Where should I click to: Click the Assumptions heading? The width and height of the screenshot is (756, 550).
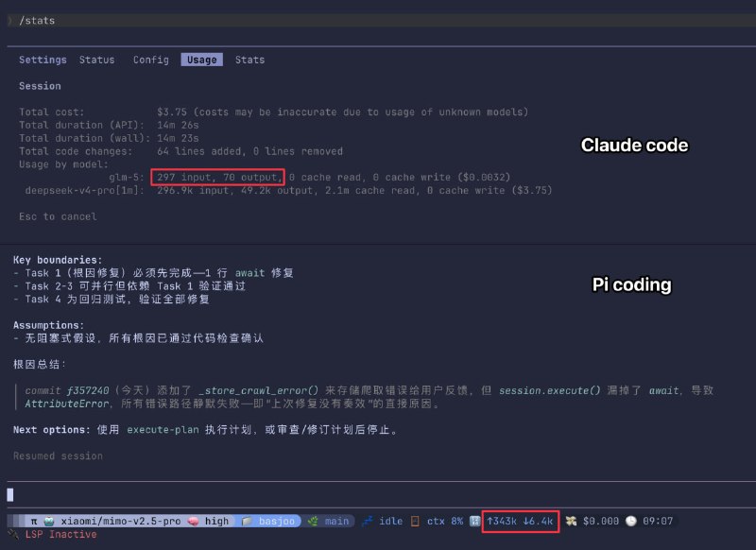49,325
